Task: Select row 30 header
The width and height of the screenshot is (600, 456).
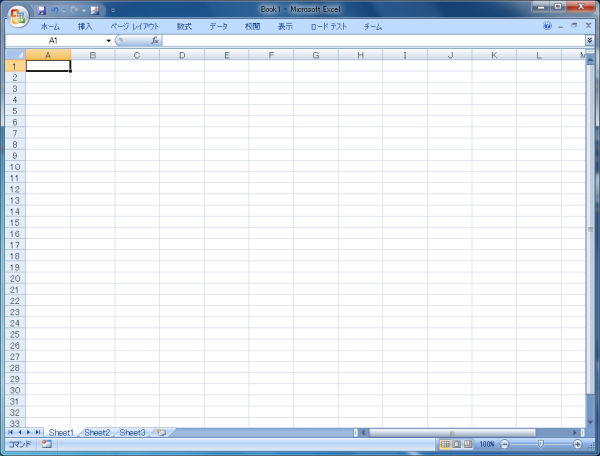Action: coord(15,390)
